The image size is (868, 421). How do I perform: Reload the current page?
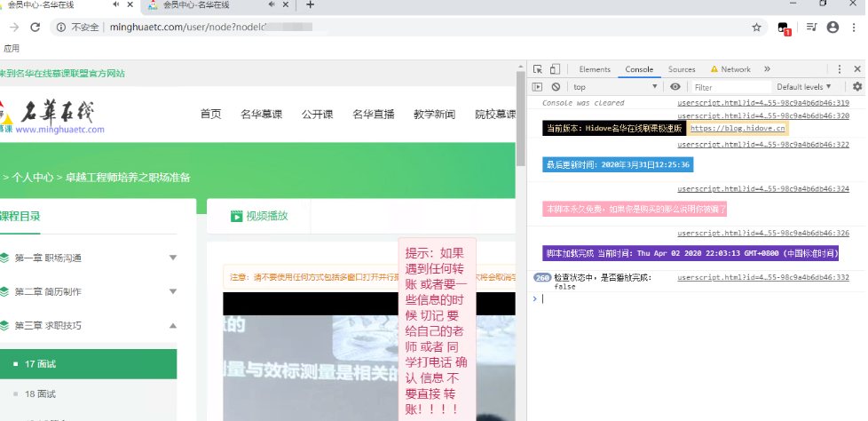[x=36, y=28]
